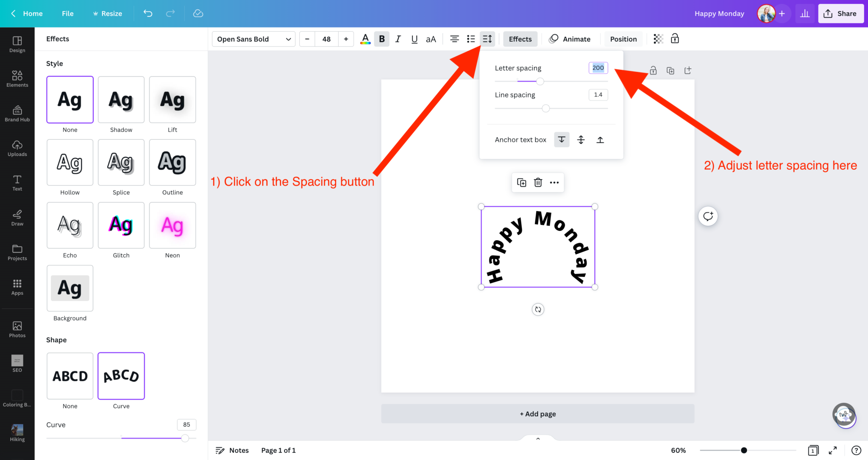The image size is (868, 460).
Task: Open the Position panel button
Action: point(623,39)
